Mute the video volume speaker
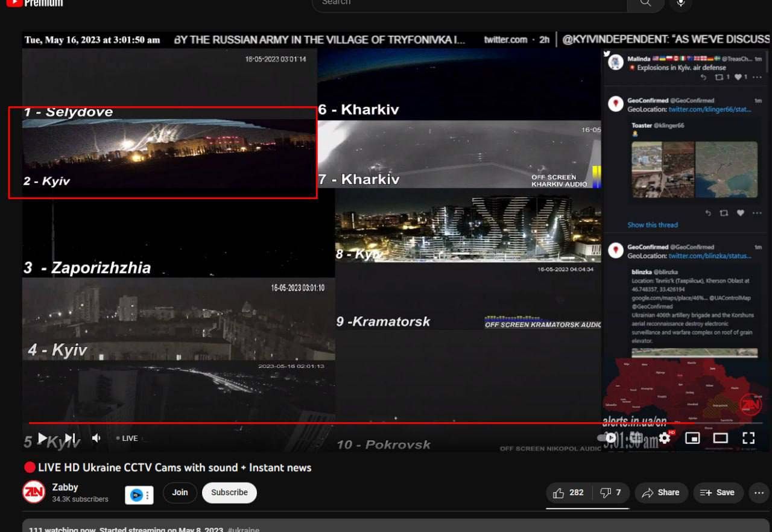Viewport: 772px width, 532px height. pos(96,439)
